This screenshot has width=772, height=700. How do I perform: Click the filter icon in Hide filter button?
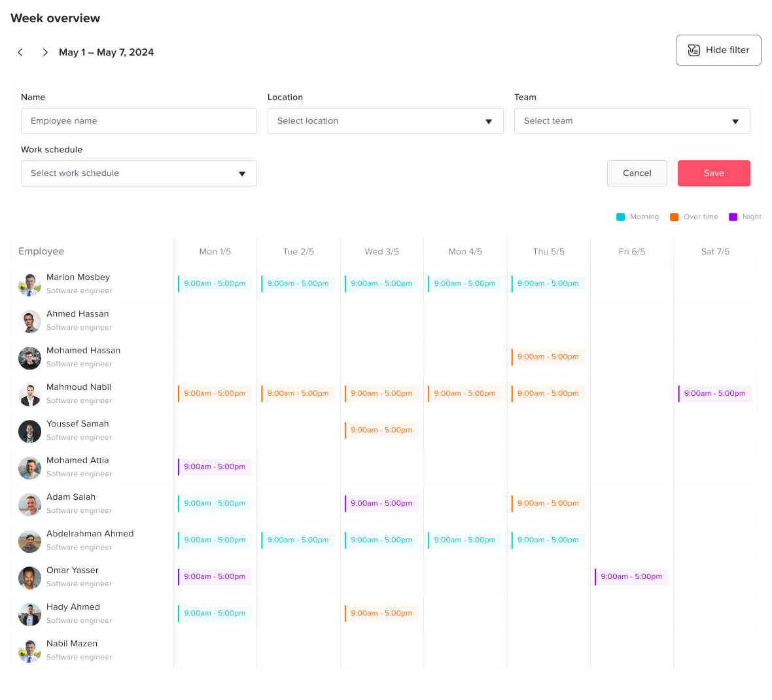693,50
